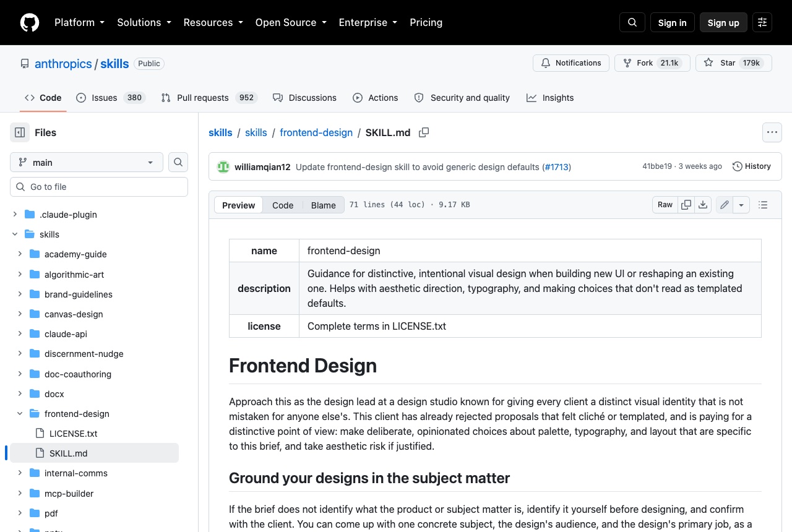Fork the skills repository
The width and height of the screenshot is (792, 532).
[x=652, y=63]
